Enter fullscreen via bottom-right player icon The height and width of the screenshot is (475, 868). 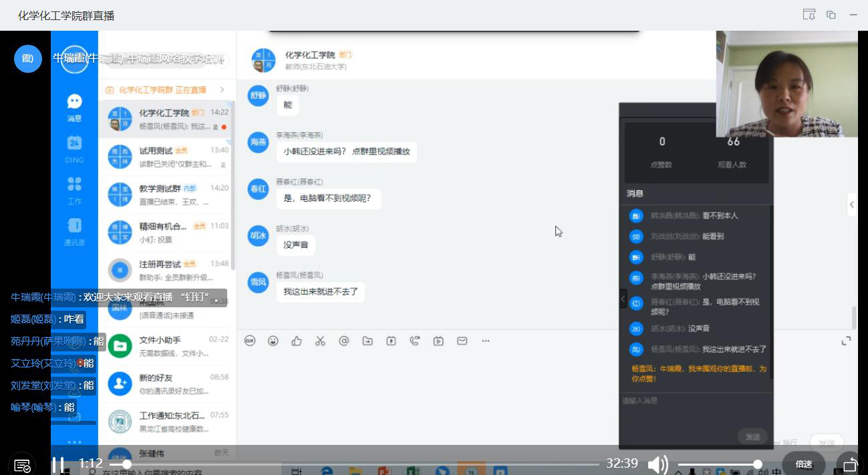coord(850,464)
